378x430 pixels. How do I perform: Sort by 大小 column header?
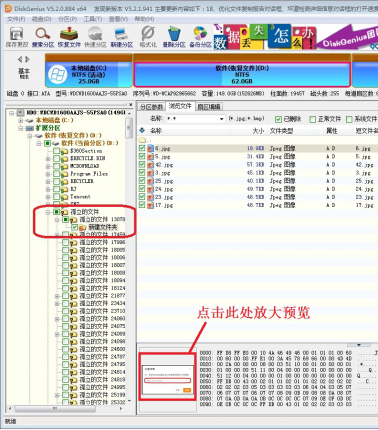point(258,131)
